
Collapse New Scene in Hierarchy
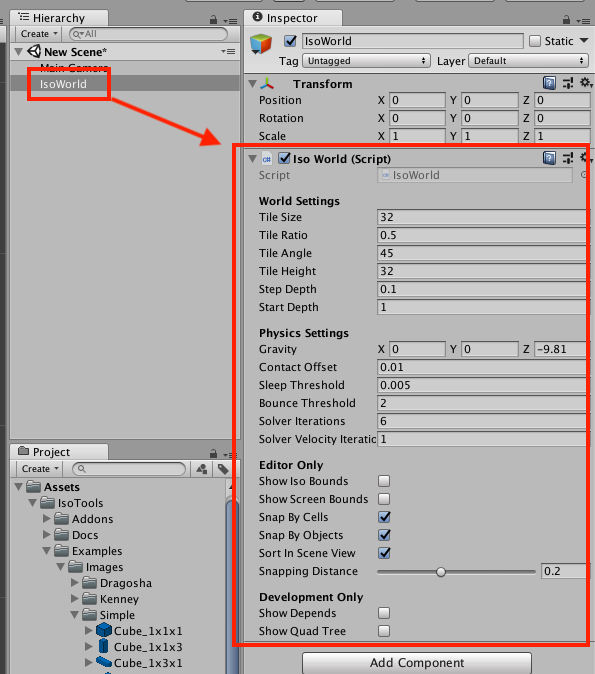pos(18,52)
